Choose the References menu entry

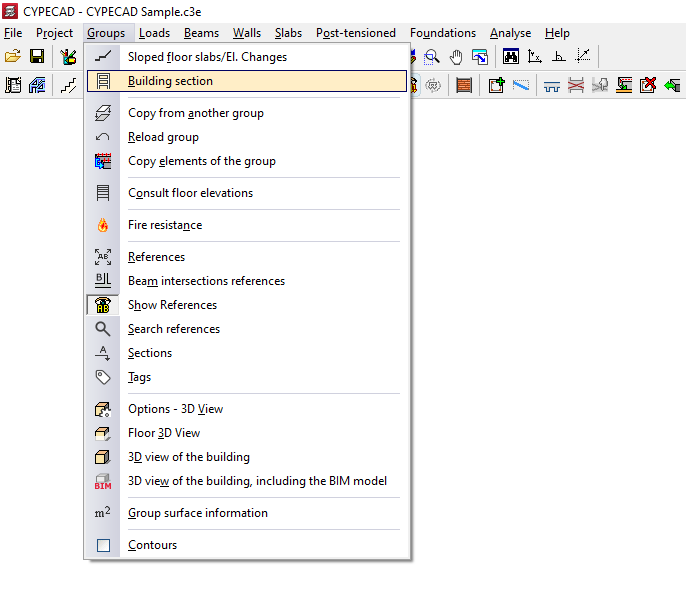click(x=247, y=257)
